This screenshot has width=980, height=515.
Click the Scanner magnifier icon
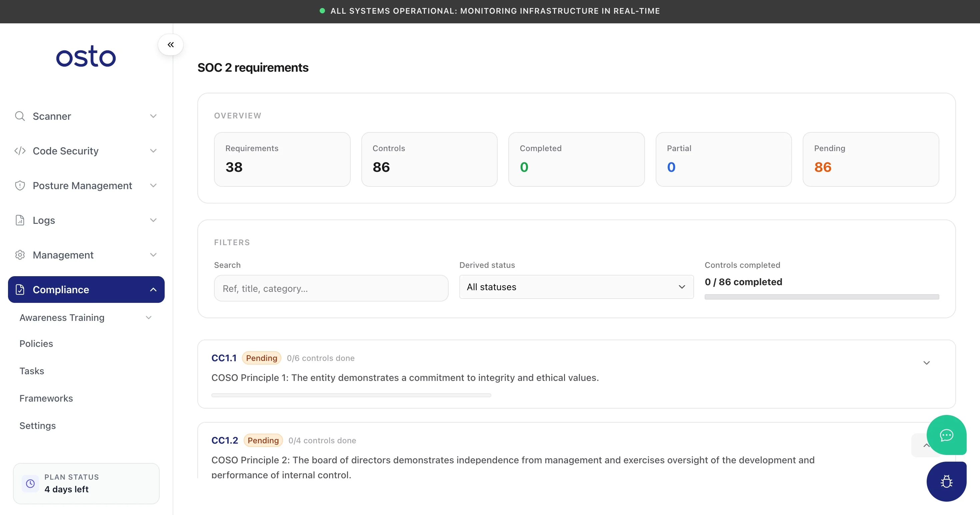pyautogui.click(x=20, y=116)
